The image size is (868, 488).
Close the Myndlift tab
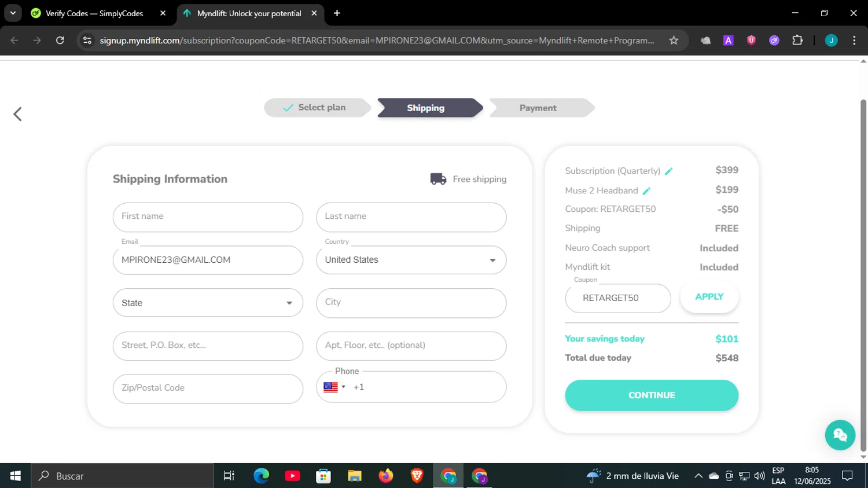(314, 13)
